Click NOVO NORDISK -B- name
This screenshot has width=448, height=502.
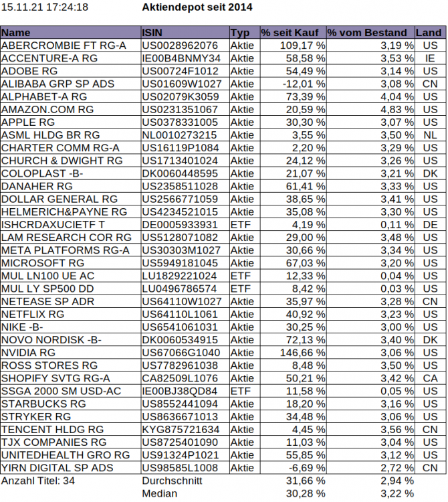tap(70, 340)
